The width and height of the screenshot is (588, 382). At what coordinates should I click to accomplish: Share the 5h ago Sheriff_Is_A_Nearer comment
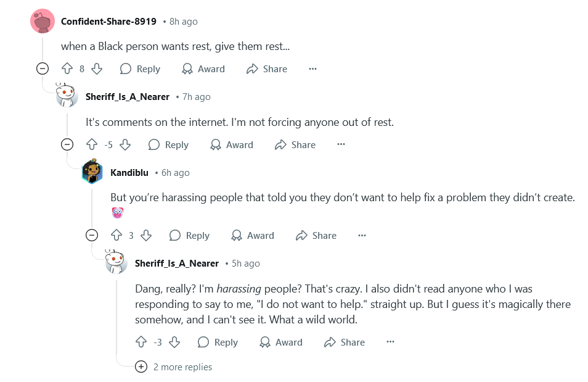coord(345,342)
